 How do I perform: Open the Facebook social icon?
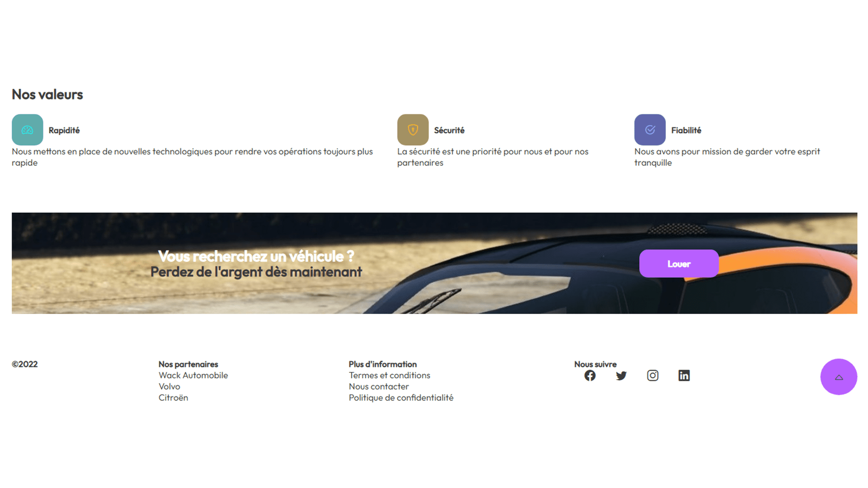click(x=590, y=375)
